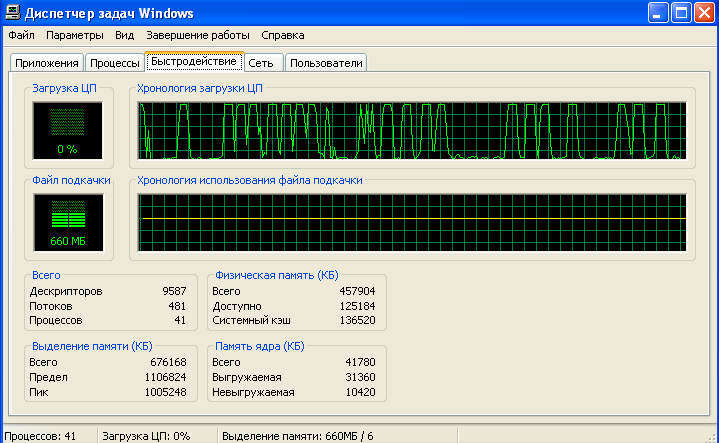Click status bar entry Загрузка ЦП: 0%

(146, 436)
